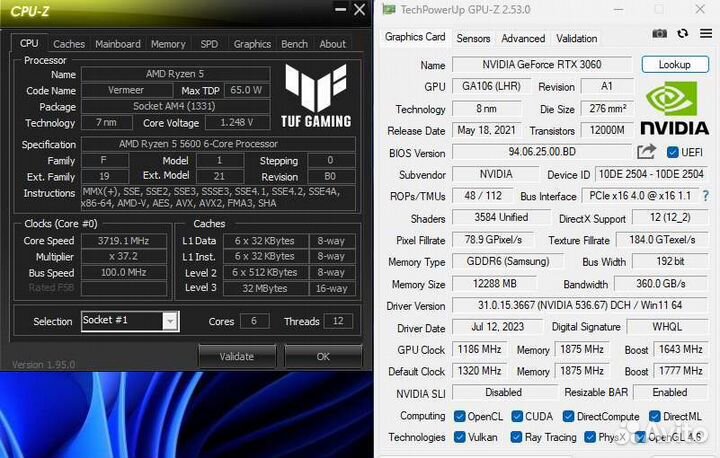Screen dimensions: 720x458
Task: Click the Bus Speed value 100.0 MHz
Action: (x=124, y=272)
